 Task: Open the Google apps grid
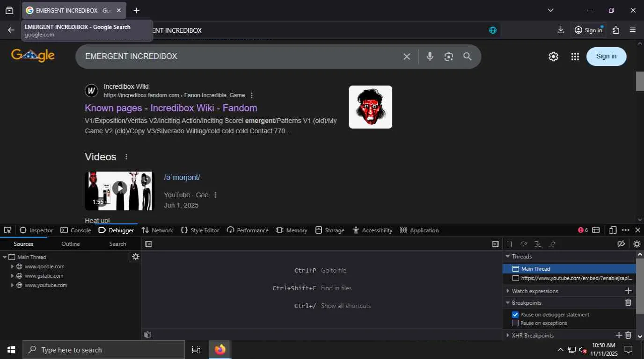pos(575,57)
